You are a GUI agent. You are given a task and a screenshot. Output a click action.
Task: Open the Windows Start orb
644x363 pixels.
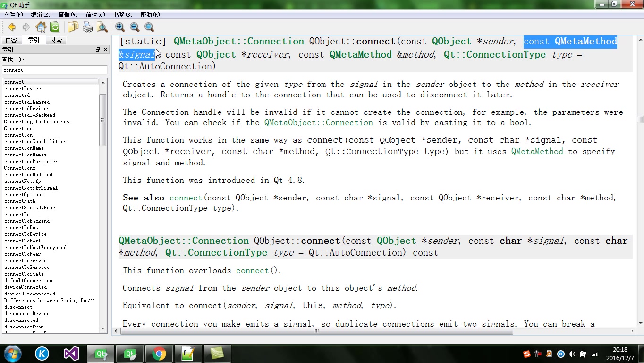[12, 353]
